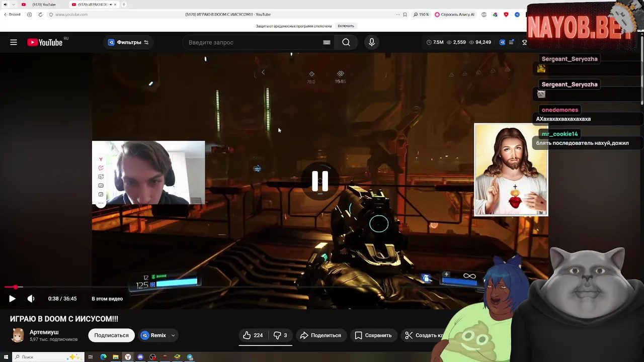Open Discord from the taskbar

tap(140, 357)
